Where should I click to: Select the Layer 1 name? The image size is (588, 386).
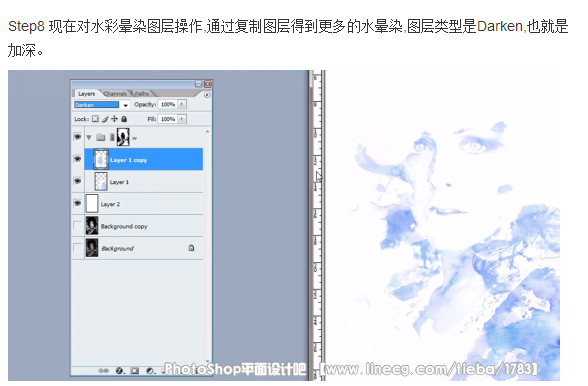[x=119, y=182]
